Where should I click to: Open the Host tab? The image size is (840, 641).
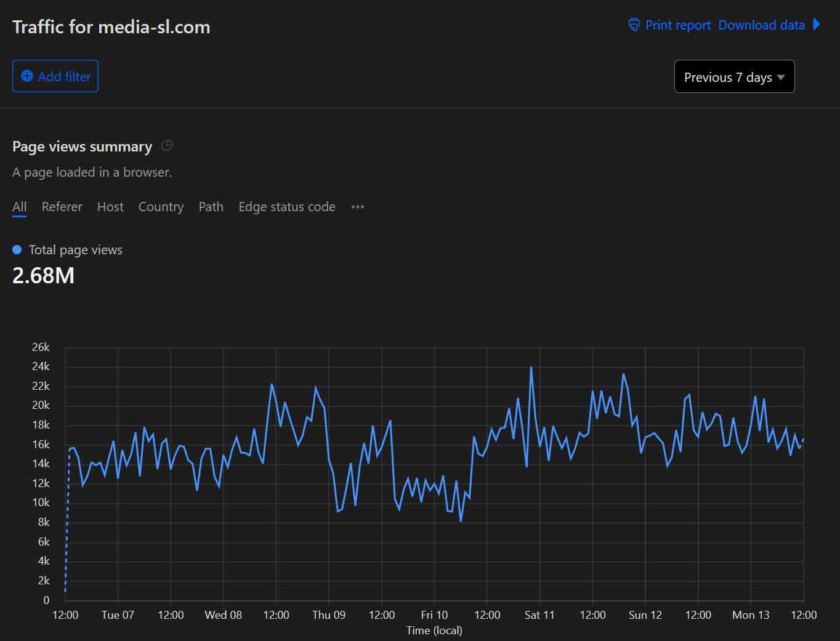click(110, 207)
